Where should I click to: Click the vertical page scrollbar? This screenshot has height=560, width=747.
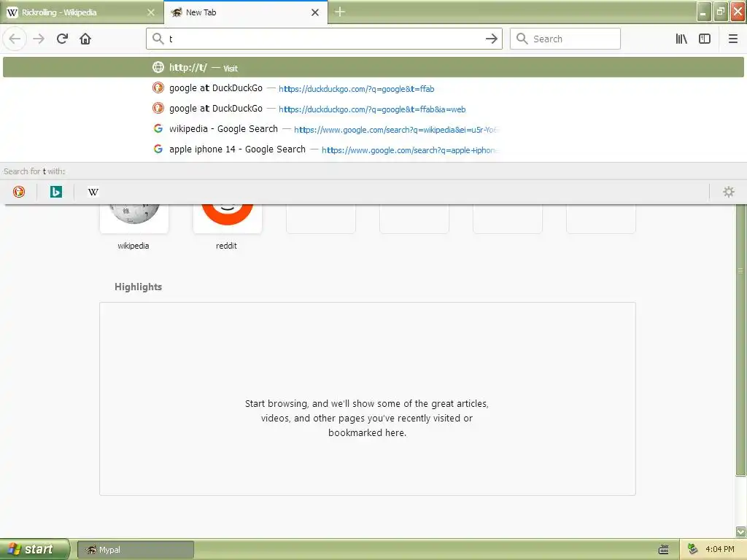tap(740, 340)
